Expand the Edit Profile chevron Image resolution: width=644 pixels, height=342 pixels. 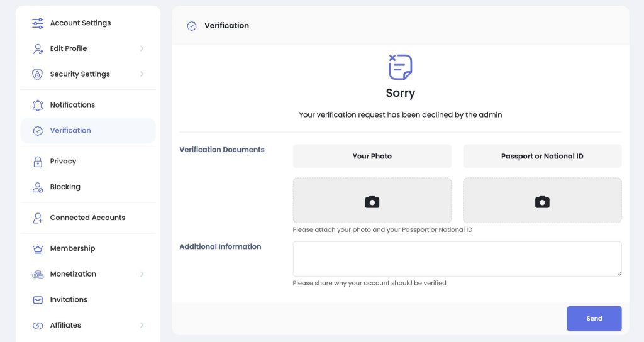(x=142, y=48)
